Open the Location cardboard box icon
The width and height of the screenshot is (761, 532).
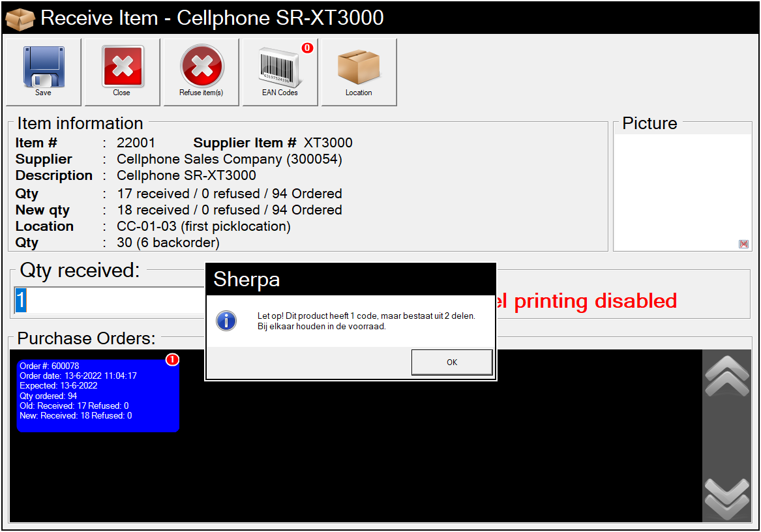pos(359,67)
